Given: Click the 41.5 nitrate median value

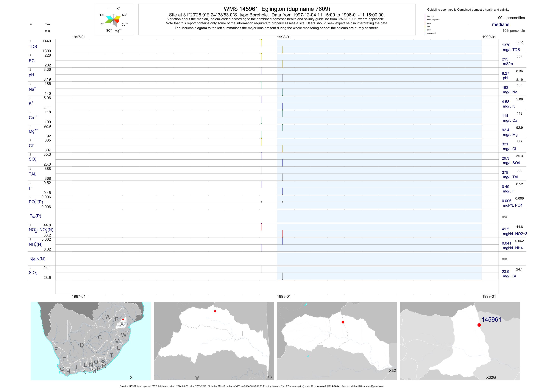Looking at the screenshot, I should (505, 229).
